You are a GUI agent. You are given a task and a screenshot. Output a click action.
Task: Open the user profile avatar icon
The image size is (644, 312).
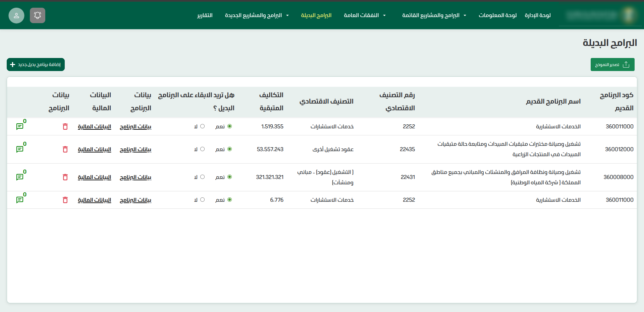(16, 15)
